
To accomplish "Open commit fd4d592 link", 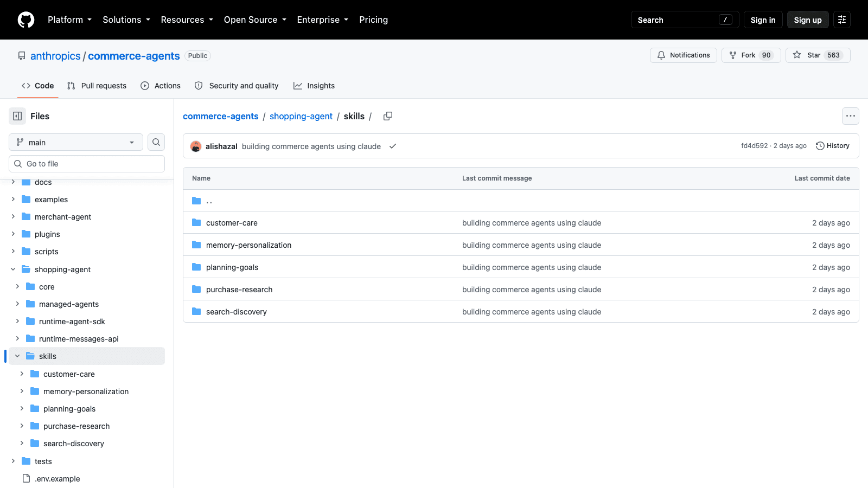I will point(755,146).
